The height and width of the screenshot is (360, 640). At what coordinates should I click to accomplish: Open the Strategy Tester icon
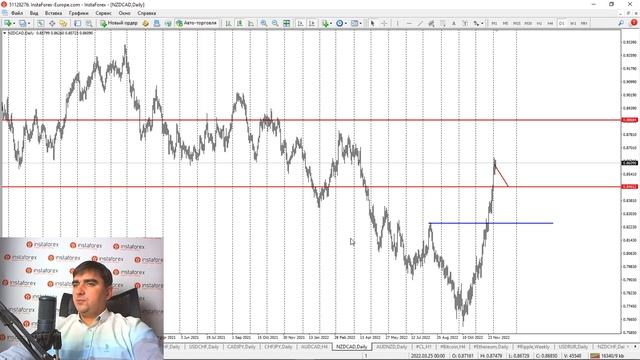[89, 23]
